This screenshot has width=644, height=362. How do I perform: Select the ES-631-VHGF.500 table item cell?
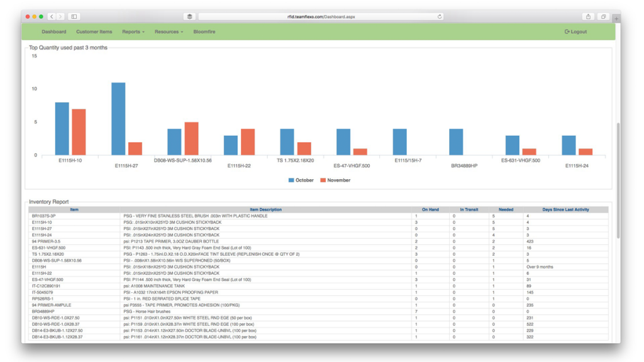(74, 248)
